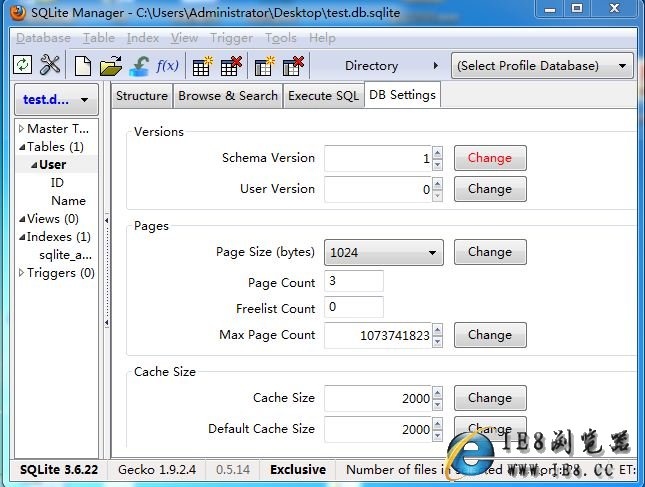
Task: Open user-defined functions f(x) icon
Action: coord(167,65)
